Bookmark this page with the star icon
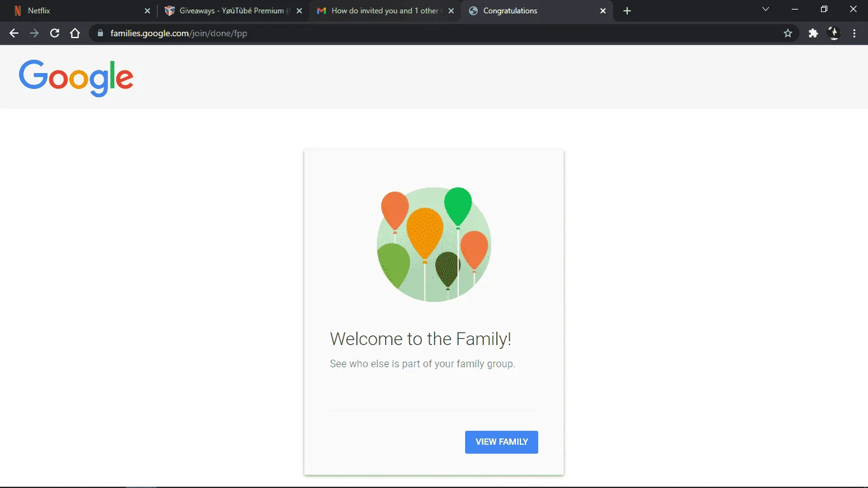Image resolution: width=868 pixels, height=488 pixels. coord(788,33)
